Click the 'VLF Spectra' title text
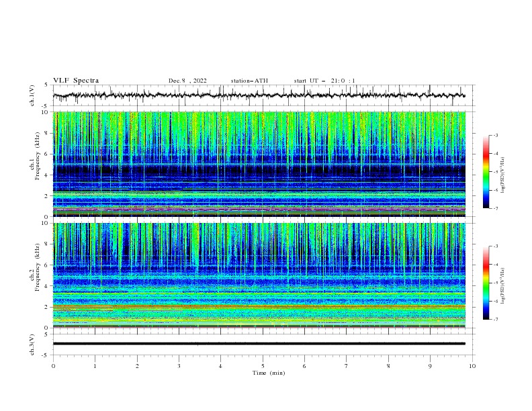 point(76,81)
